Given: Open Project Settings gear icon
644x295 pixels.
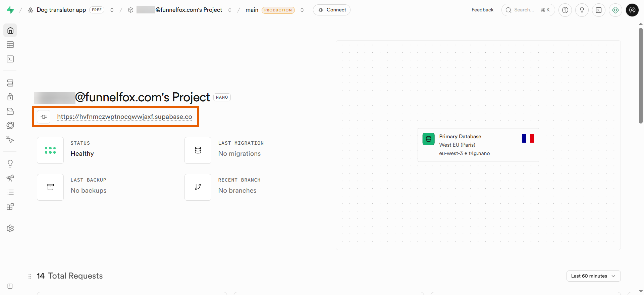Looking at the screenshot, I should [x=10, y=229].
